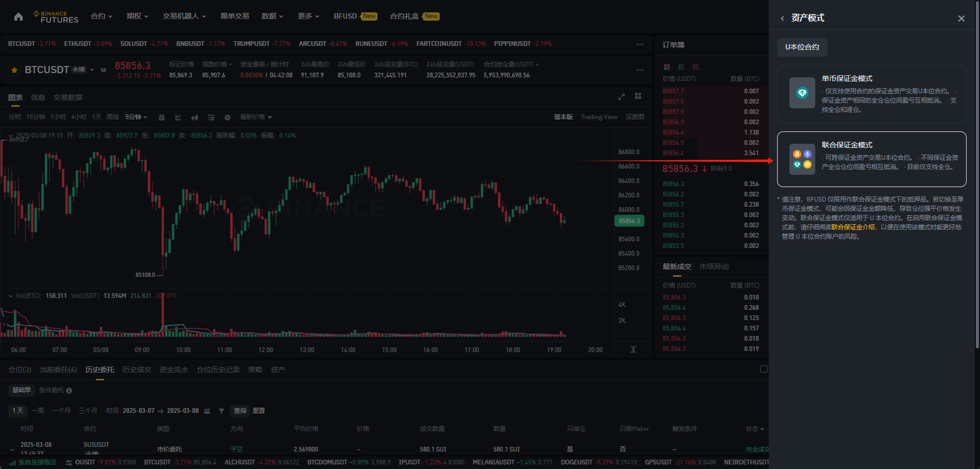
Task: Expand the 最新价格 price type dropdown
Action: coord(256,117)
